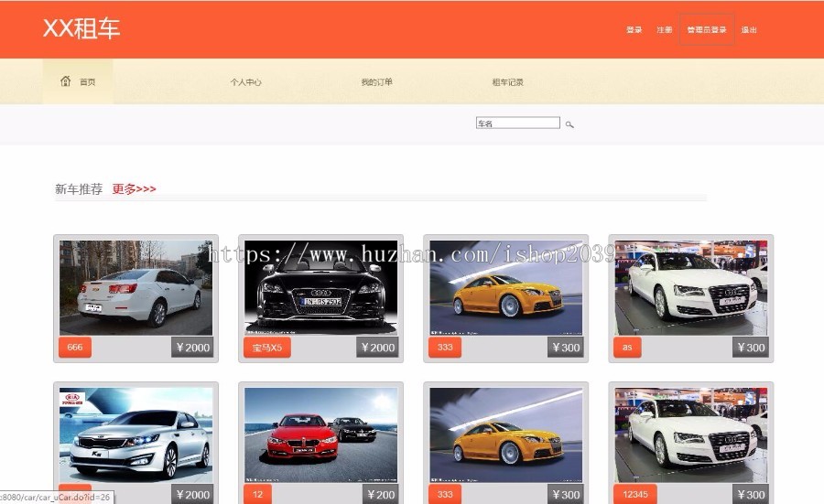Click the orange 'as' name tag
This screenshot has height=504, width=824.
point(627,347)
